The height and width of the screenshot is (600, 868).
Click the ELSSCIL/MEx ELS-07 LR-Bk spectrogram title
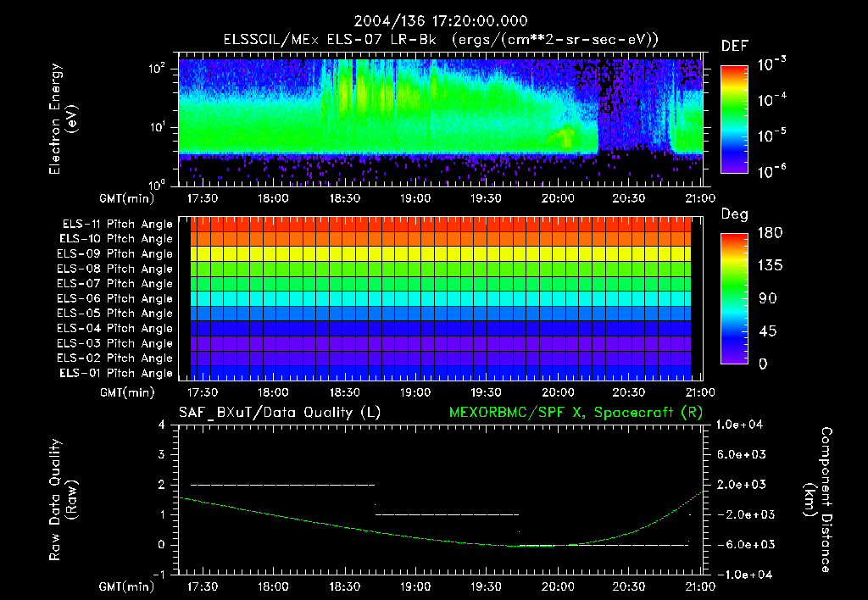(x=441, y=40)
